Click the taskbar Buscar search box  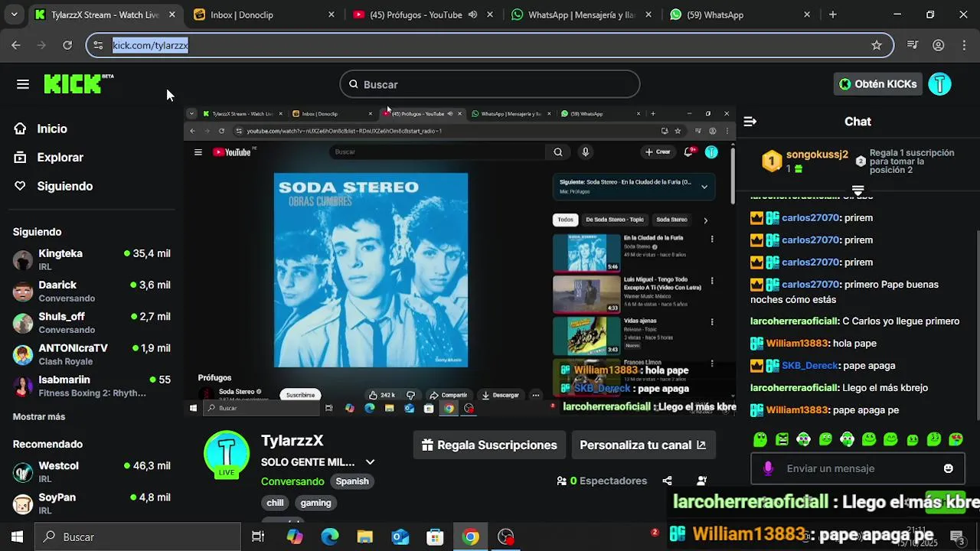point(138,537)
